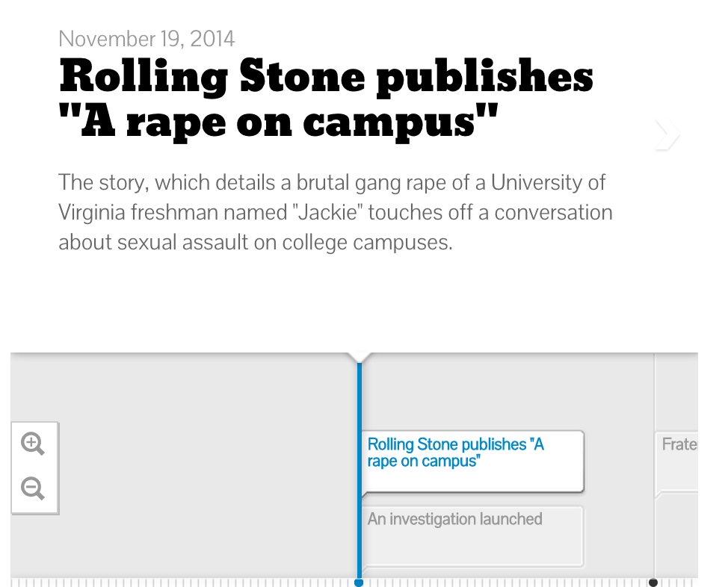Select the partially visible 'Frate' event flag
Screen dimensions: 728x587
coord(676,462)
